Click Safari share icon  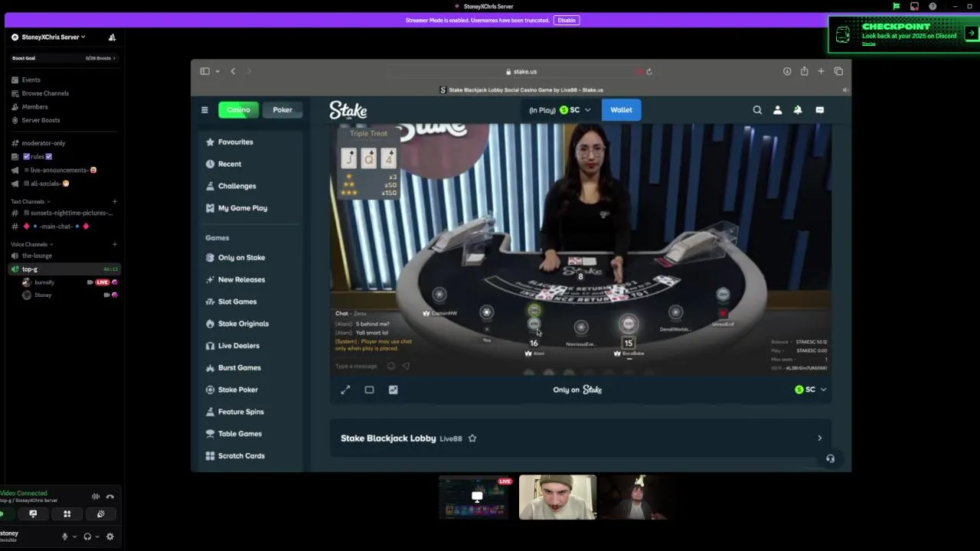point(804,71)
